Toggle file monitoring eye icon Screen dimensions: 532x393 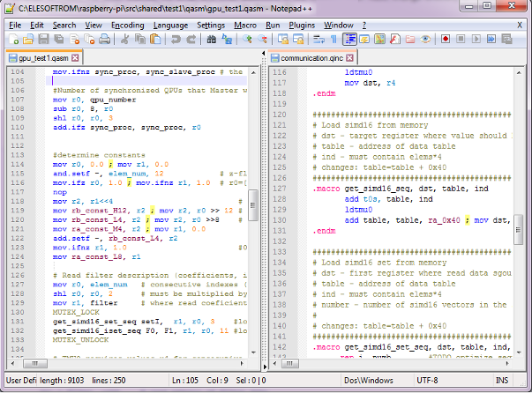[425, 40]
